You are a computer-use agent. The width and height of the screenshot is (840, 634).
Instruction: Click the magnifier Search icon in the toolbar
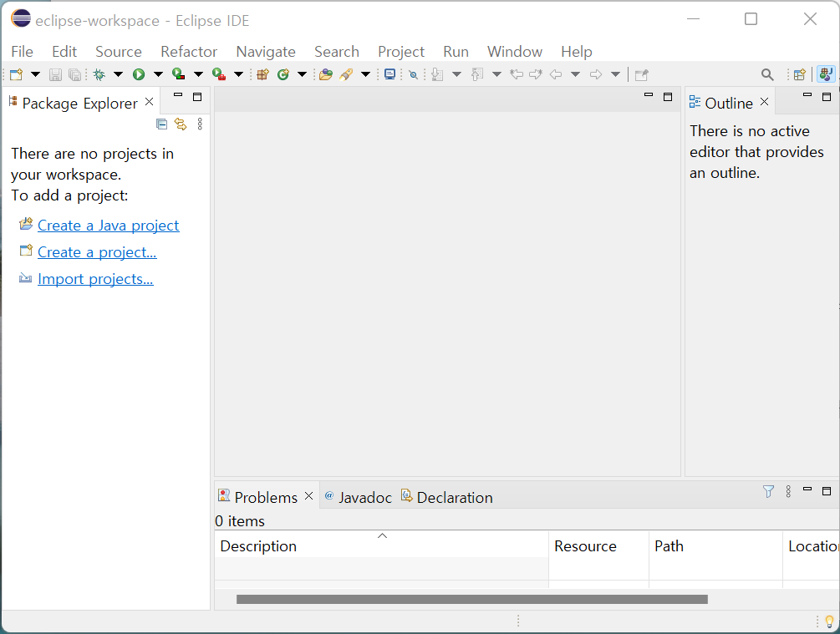767,74
